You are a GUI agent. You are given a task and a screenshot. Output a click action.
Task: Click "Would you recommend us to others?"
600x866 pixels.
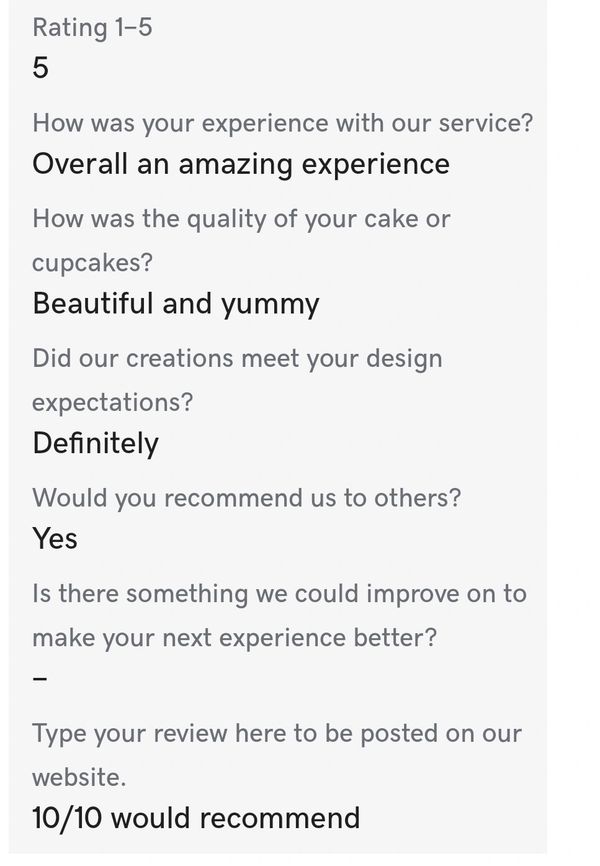click(x=246, y=497)
